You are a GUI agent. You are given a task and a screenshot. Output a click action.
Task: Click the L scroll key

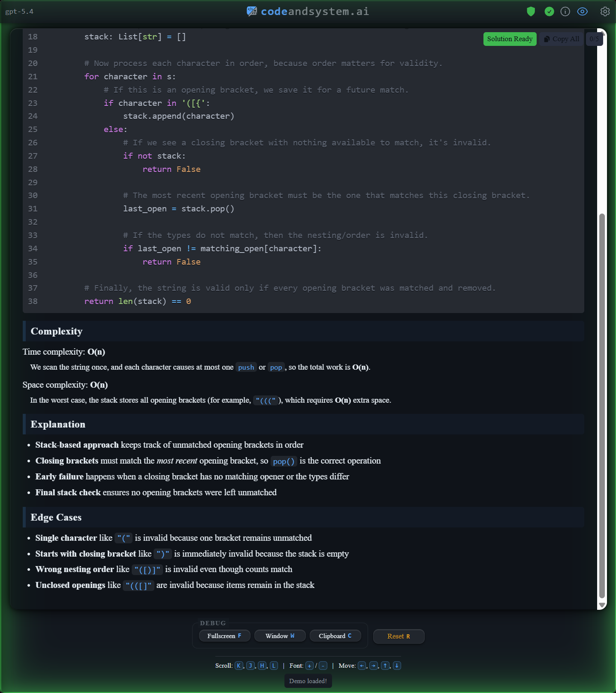coord(274,666)
